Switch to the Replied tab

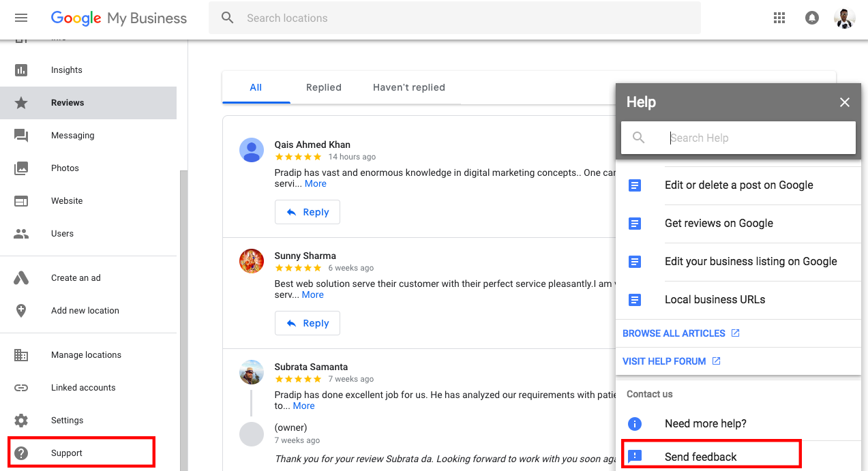(324, 87)
